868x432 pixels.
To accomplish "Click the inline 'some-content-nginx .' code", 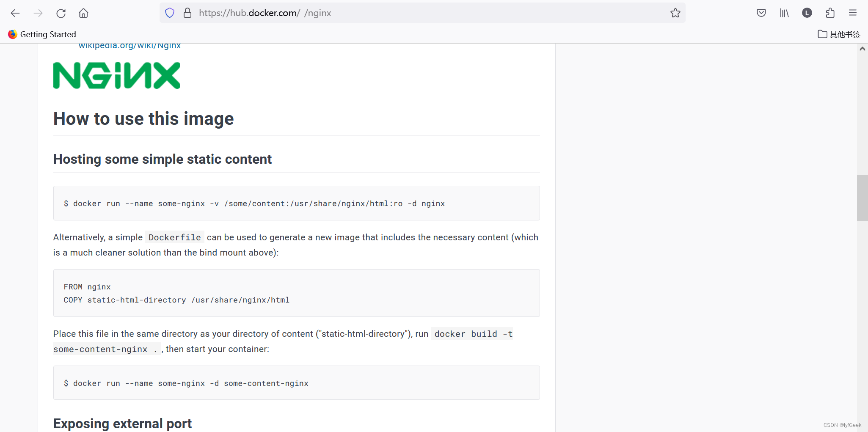I will [x=107, y=349].
